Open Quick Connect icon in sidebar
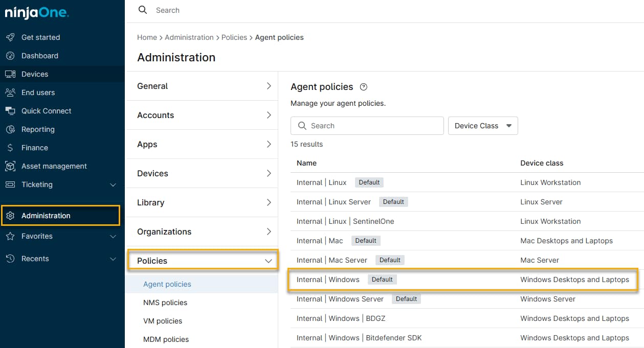This screenshot has width=644, height=348. tap(10, 111)
